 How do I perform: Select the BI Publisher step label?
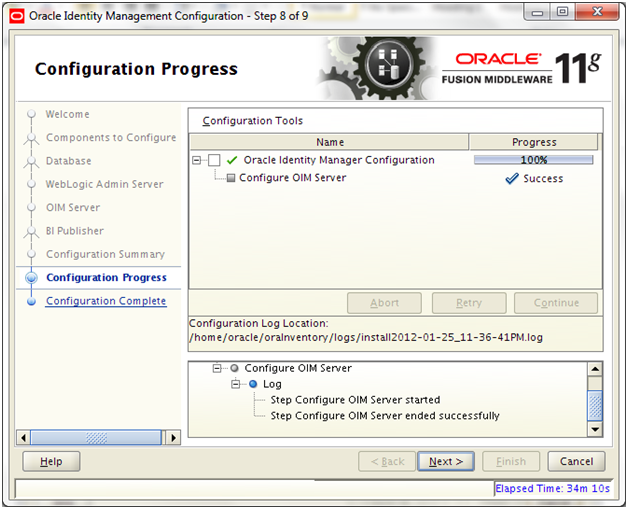click(x=74, y=231)
